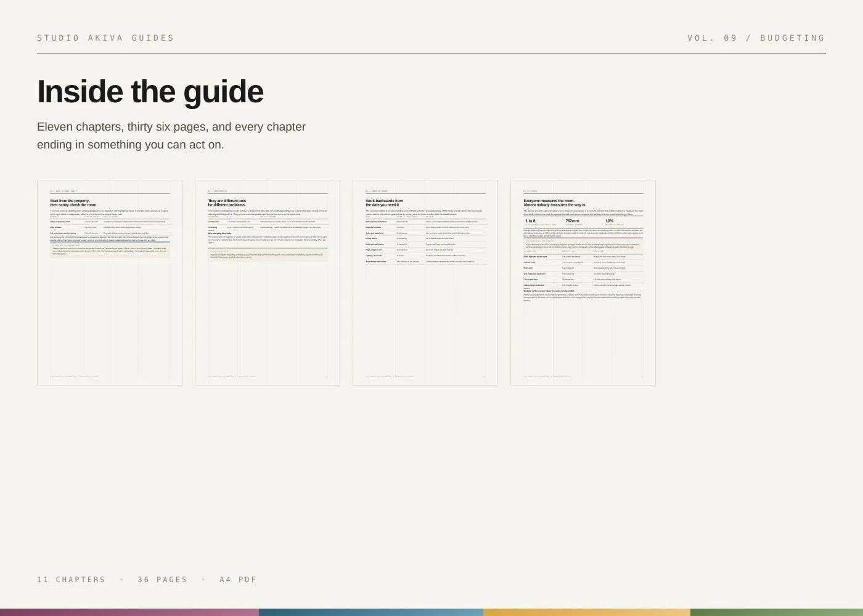The image size is (863, 616).
Task: Click the 'Eleven chapters, thirty six pages' subtitle
Action: [171, 136]
